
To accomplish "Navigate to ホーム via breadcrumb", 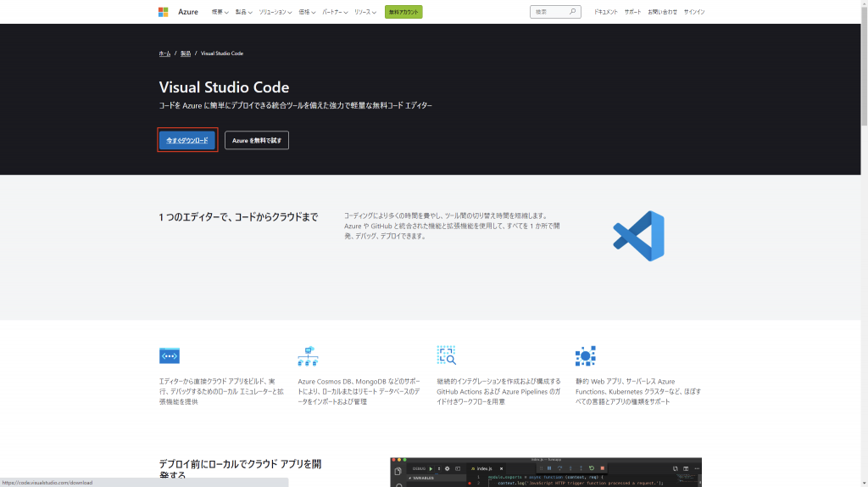I will [x=165, y=53].
